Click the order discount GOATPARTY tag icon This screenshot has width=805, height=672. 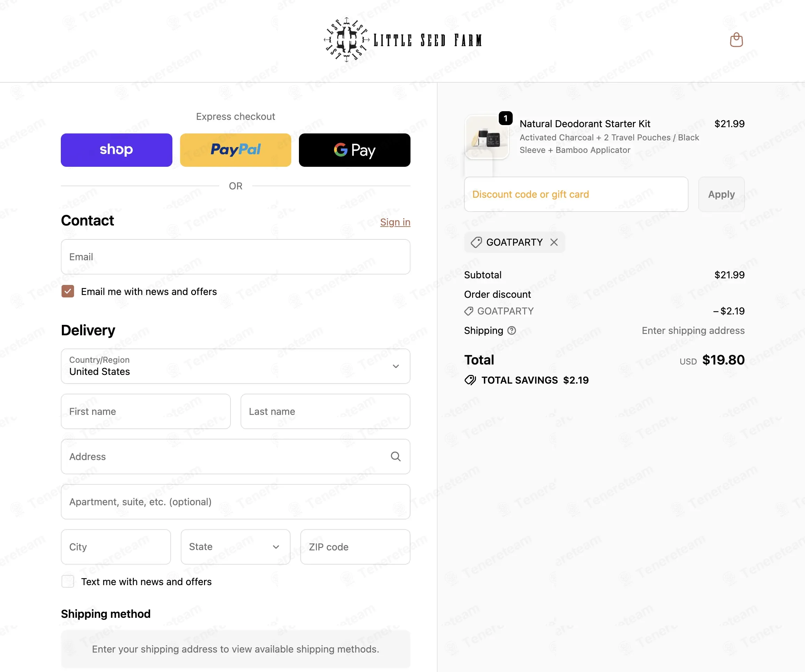click(469, 311)
